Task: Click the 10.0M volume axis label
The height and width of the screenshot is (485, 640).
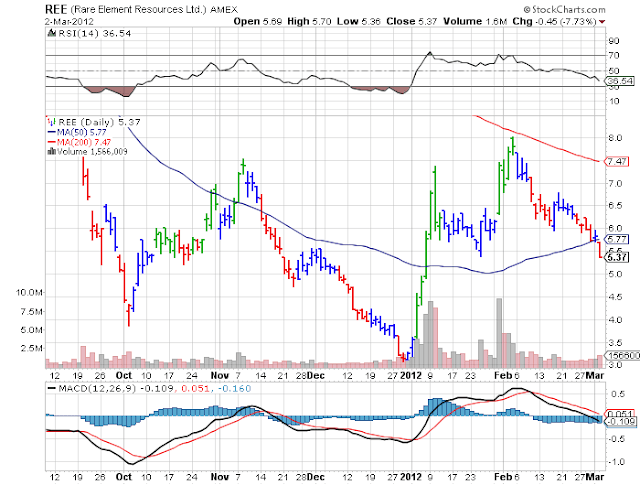Action: [x=29, y=292]
